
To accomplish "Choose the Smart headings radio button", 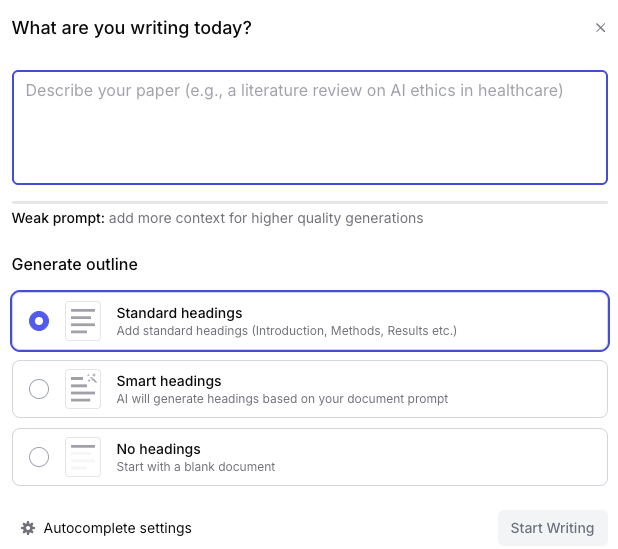I will tap(39, 389).
